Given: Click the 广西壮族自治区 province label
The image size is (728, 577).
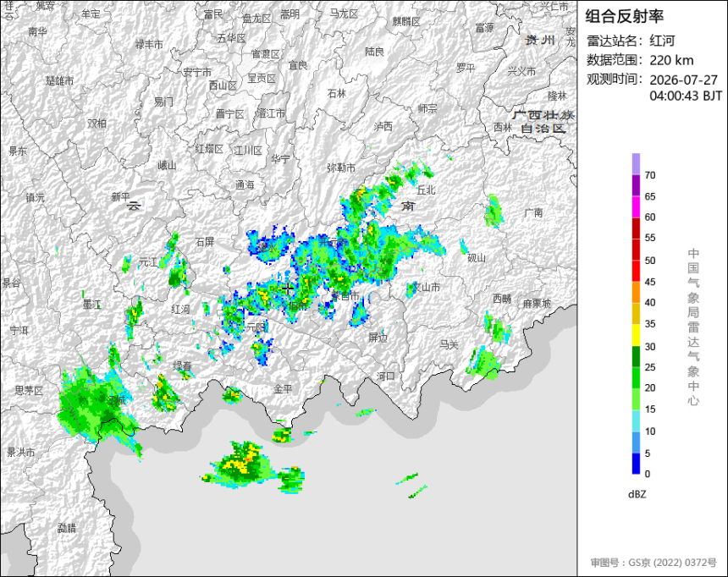Looking at the screenshot, I should pos(543,122).
